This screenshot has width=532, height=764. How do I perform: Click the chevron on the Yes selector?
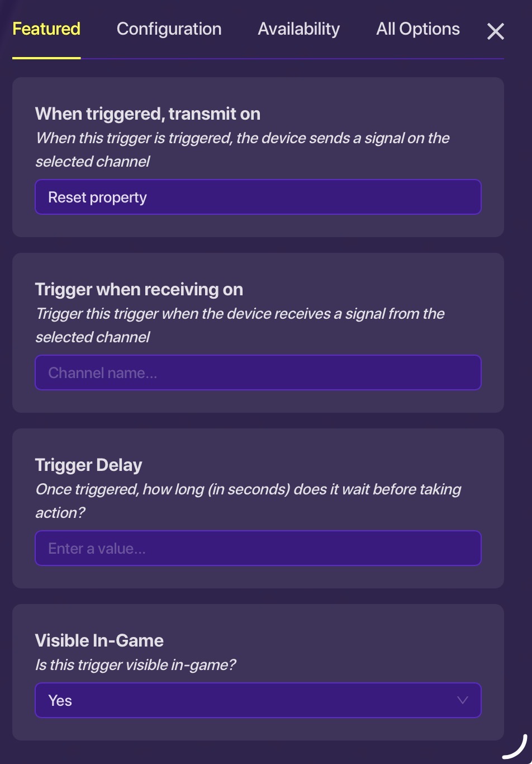point(462,700)
